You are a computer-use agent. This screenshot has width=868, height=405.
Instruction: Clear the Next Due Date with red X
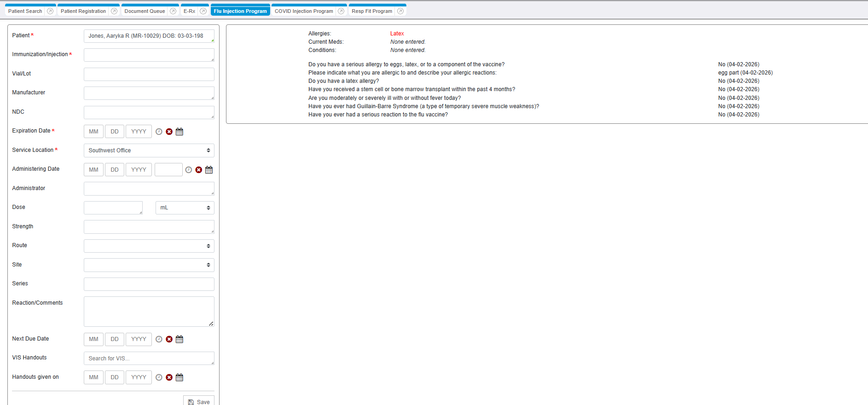pyautogui.click(x=169, y=339)
